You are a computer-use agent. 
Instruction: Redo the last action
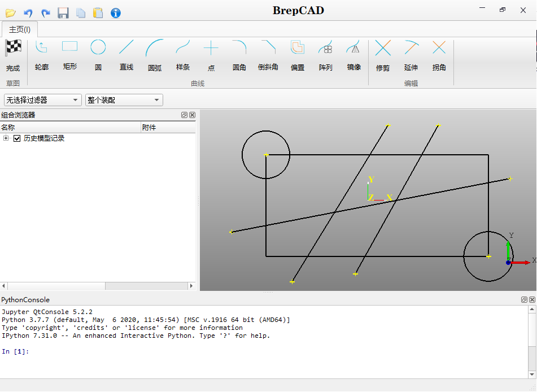(x=46, y=13)
